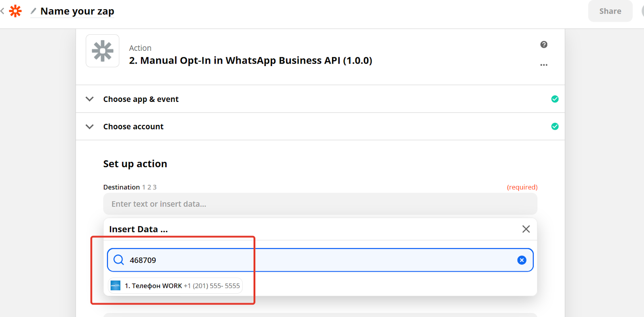The width and height of the screenshot is (644, 317).
Task: Select the 'Телефон WORK' phone result
Action: (175, 286)
